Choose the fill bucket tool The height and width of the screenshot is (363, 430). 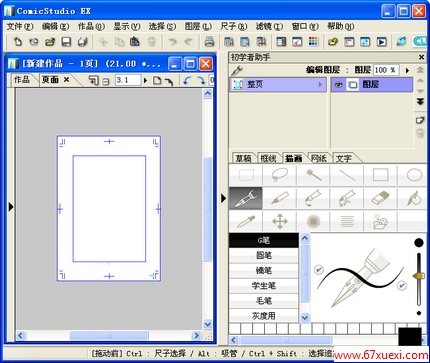click(413, 198)
